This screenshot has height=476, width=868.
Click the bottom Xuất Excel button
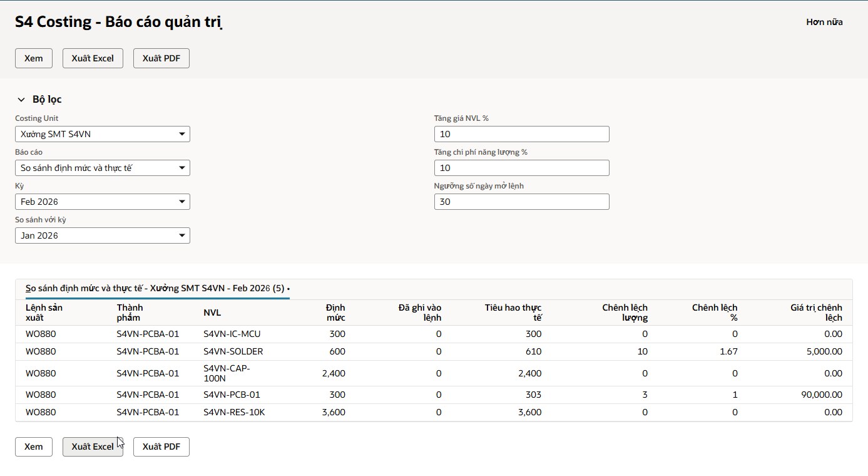(x=93, y=447)
